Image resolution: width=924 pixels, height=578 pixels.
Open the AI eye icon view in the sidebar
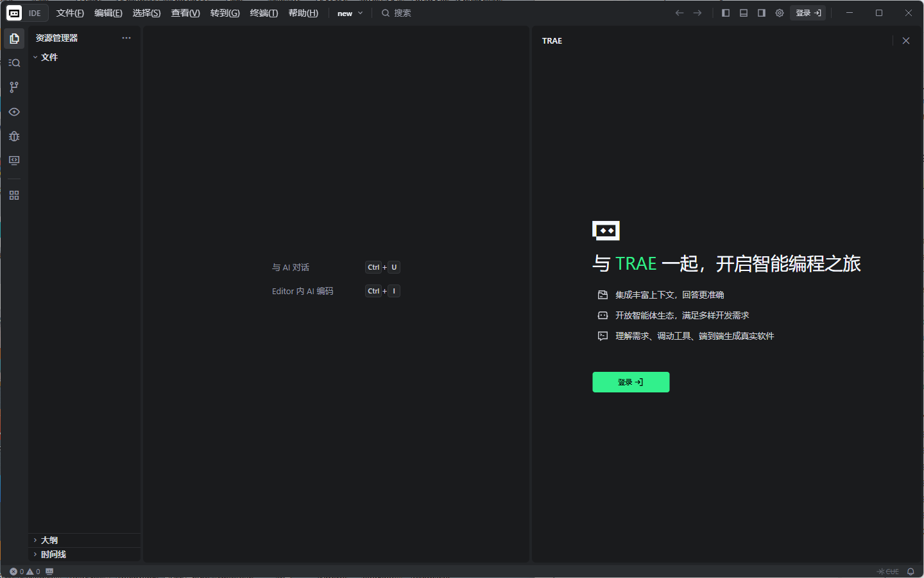click(x=14, y=112)
